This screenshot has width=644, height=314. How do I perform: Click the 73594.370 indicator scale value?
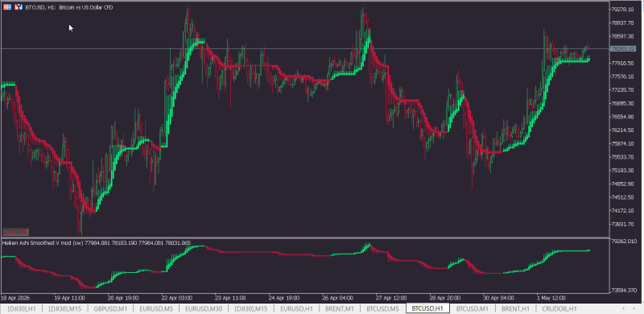click(625, 291)
